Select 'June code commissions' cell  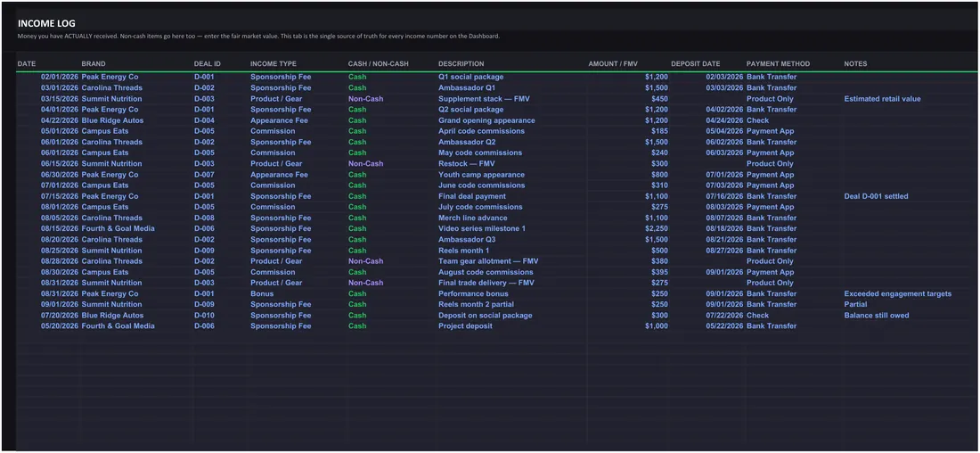481,185
